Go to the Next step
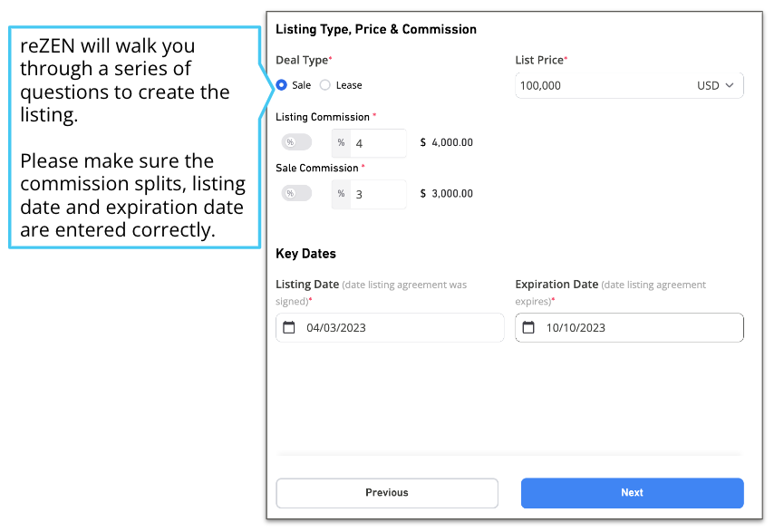 coord(632,493)
